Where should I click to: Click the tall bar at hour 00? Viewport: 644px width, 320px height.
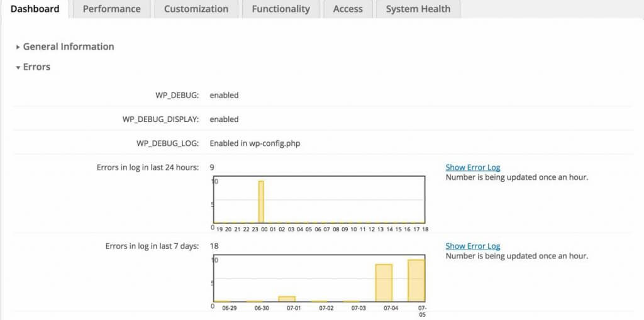point(261,202)
